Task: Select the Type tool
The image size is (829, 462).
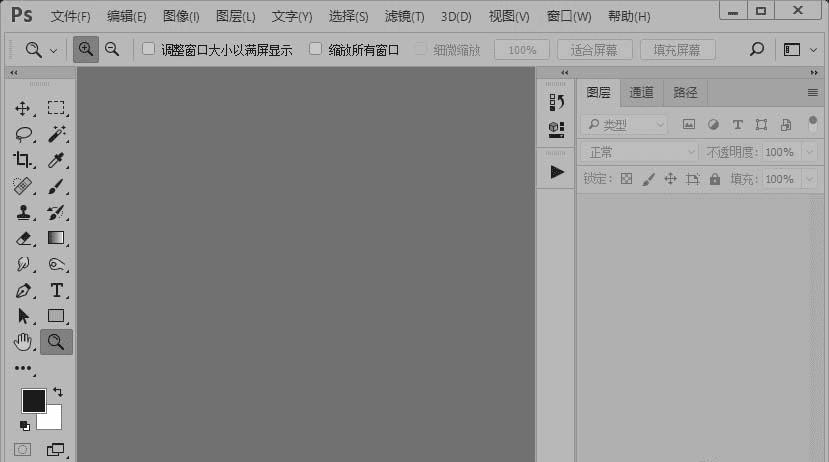Action: pos(57,290)
